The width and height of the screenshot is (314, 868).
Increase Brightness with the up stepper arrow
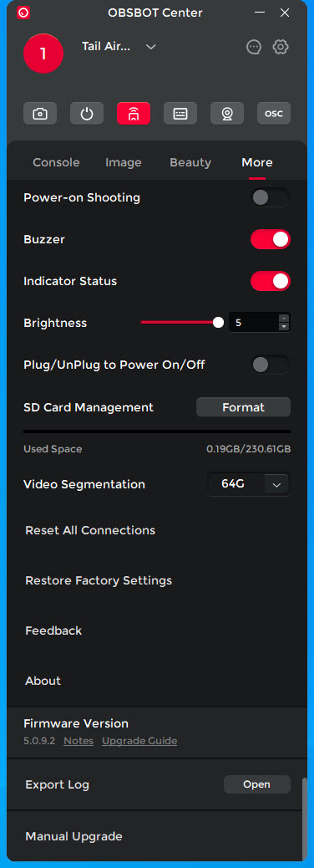[284, 319]
